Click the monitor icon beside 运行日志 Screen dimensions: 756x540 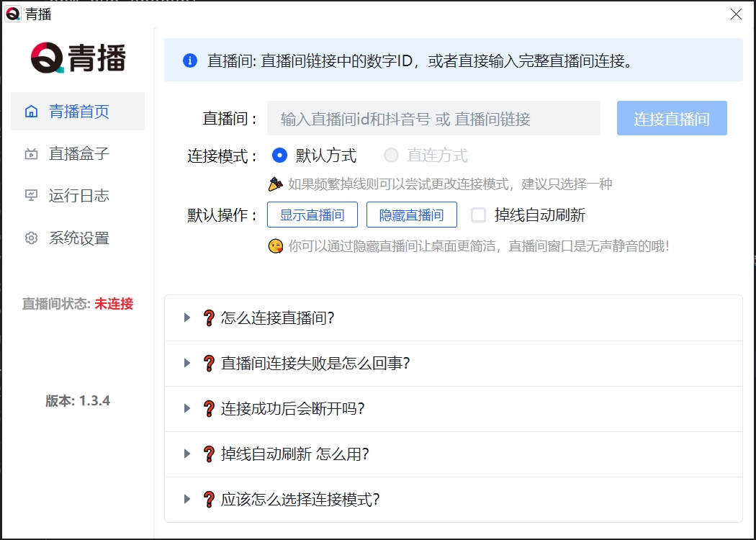pos(32,195)
